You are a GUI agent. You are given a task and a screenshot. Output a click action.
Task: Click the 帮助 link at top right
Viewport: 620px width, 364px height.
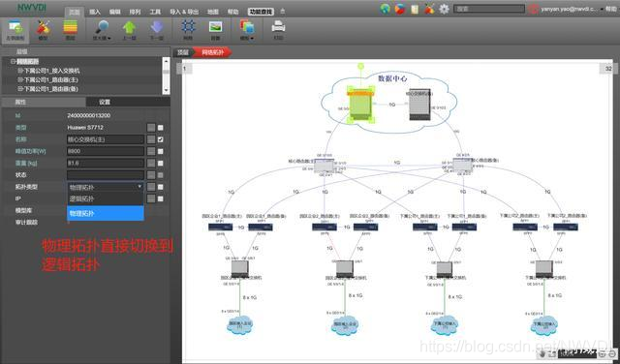tap(611, 9)
